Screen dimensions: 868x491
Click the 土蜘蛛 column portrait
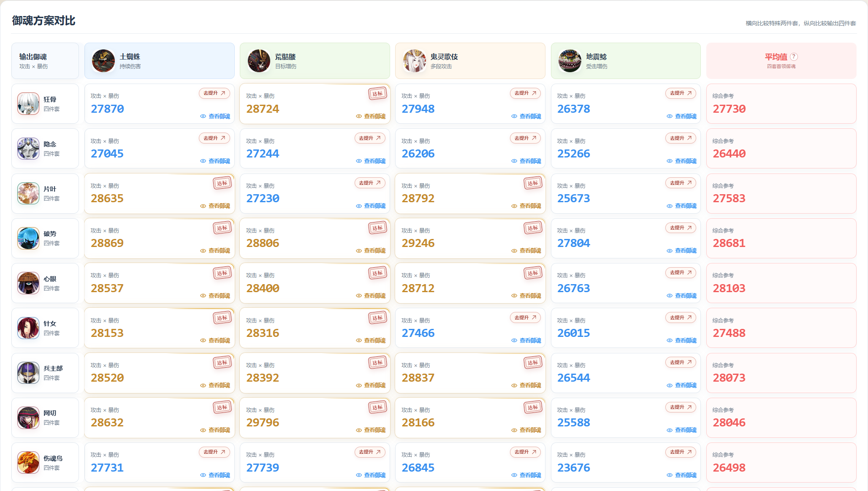(103, 61)
